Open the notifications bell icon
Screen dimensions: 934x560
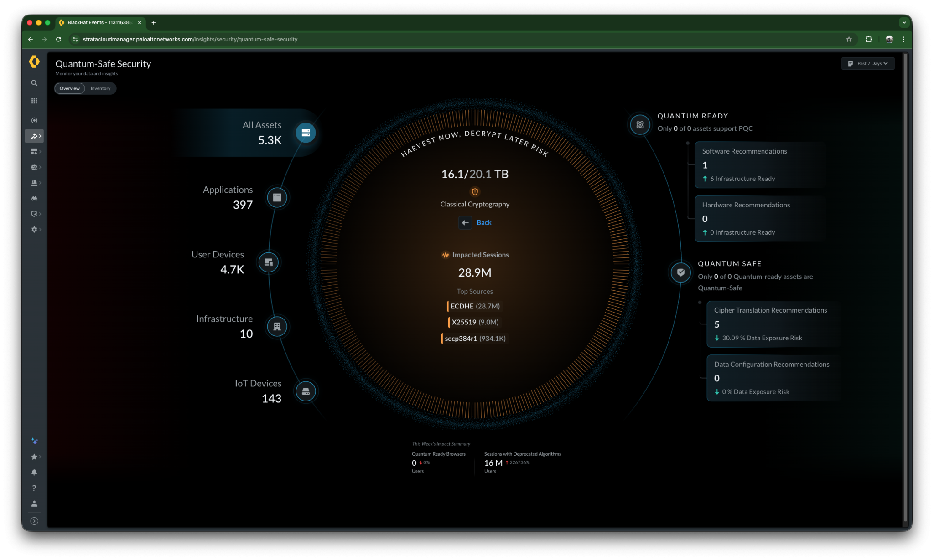click(x=34, y=473)
